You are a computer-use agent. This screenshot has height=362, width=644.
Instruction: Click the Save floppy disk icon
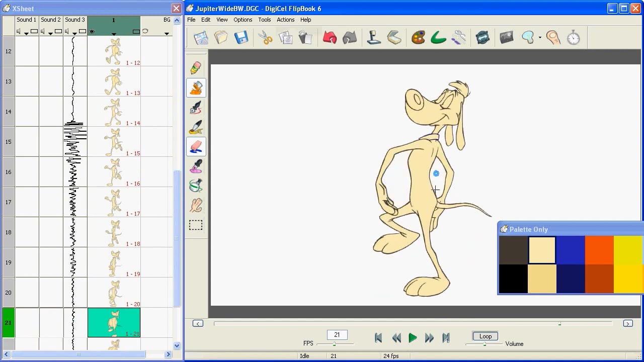click(242, 38)
